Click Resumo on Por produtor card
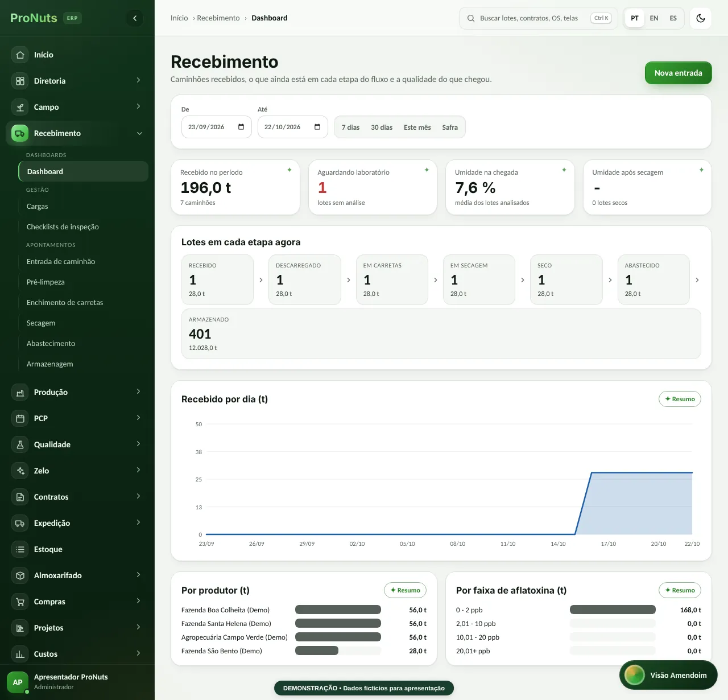This screenshot has height=700, width=728. point(405,590)
